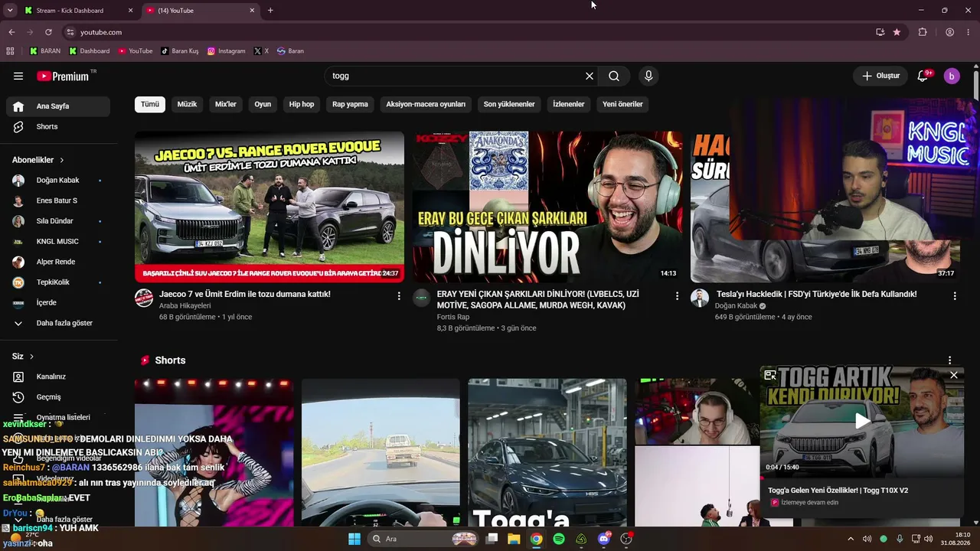Screen dimensions: 980x551
Task: Open the Shorts section options menu
Action: coord(950,360)
